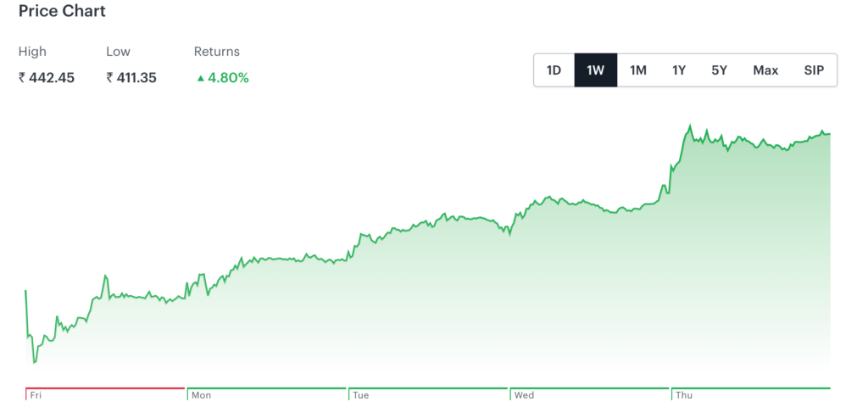Click the 4.80% returns value
The height and width of the screenshot is (413, 868).
[228, 78]
